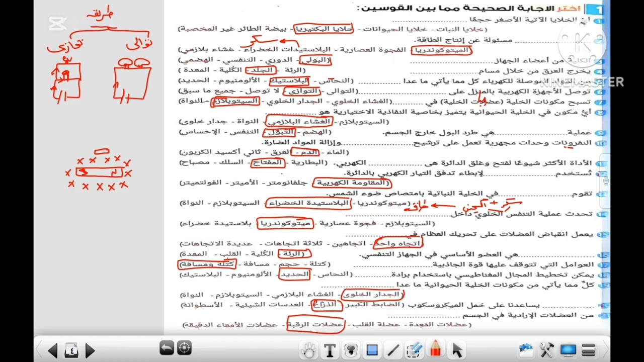Image resolution: width=644 pixels, height=362 pixels.
Task: Click the circled answer عضلات الرقبة
Action: click(x=315, y=325)
